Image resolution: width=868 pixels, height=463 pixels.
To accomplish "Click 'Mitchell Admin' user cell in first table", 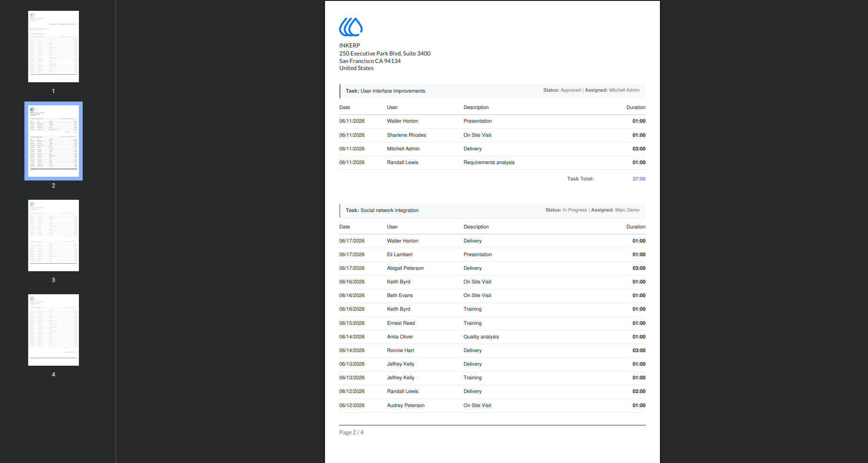I will coord(403,149).
